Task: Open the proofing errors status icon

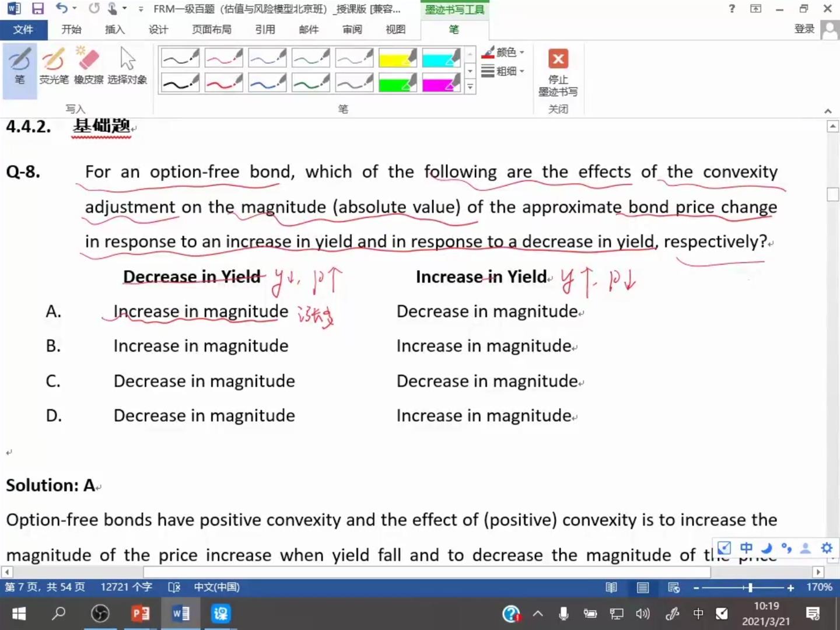Action: 174,587
